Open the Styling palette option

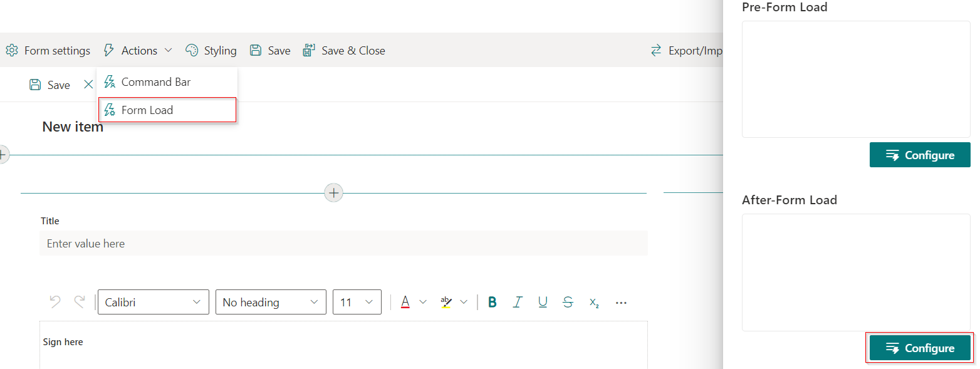[x=211, y=51]
